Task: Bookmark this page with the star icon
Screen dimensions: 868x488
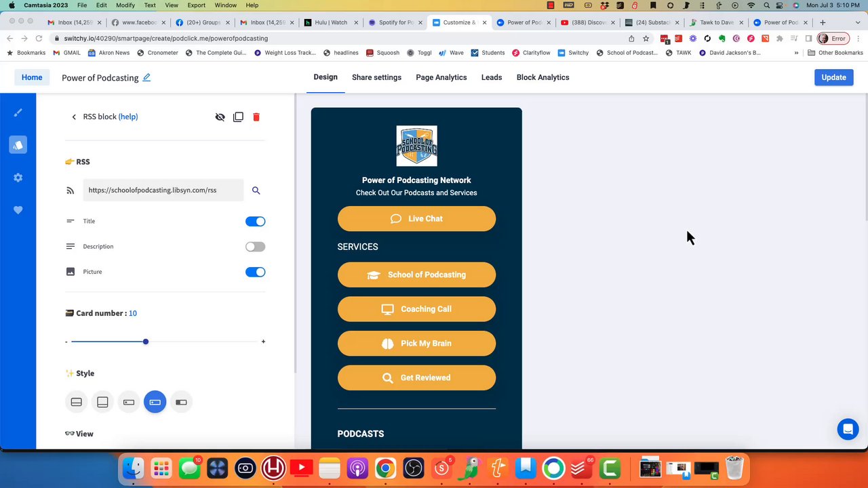Action: (646, 39)
